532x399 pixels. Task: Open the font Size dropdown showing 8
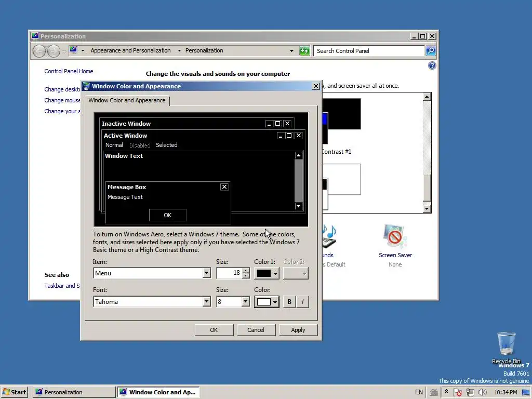pos(245,302)
